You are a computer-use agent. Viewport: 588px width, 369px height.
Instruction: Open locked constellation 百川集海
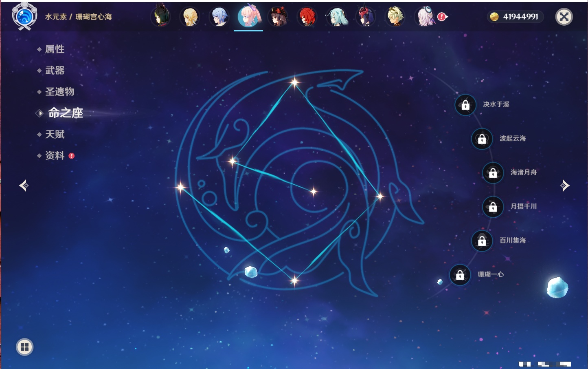482,241
